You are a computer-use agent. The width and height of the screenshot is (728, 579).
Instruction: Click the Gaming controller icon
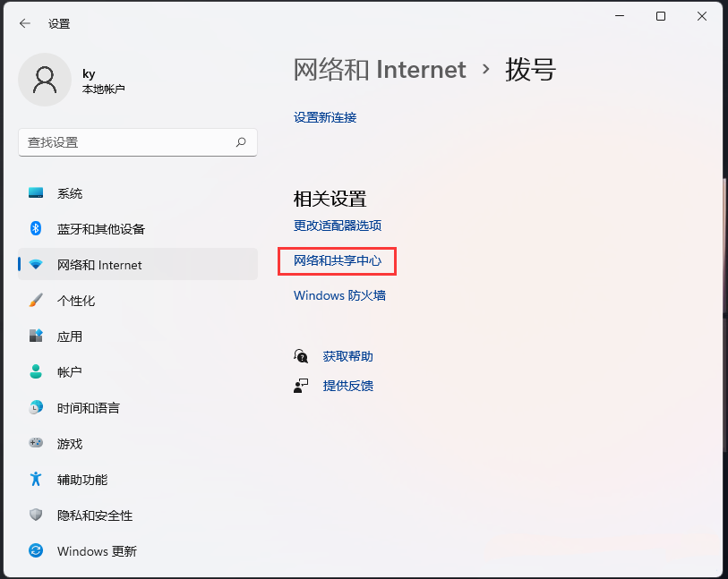coord(36,444)
